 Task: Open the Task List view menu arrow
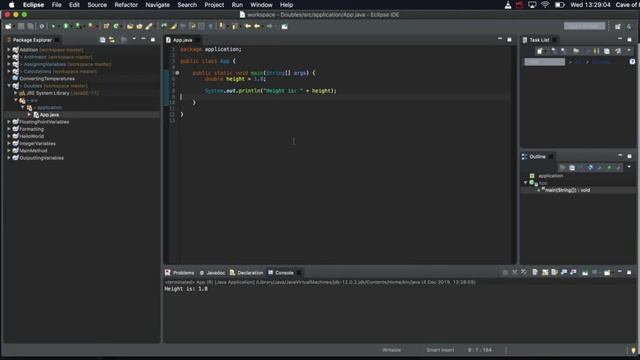pos(629,51)
